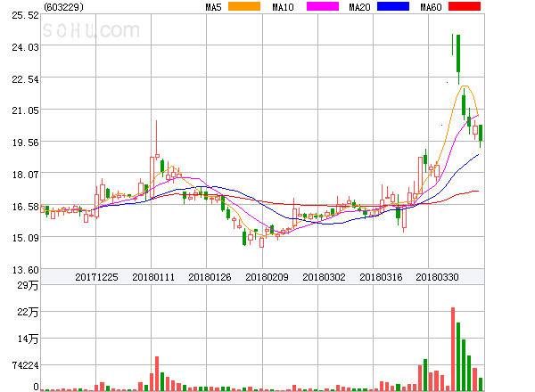Viewport: 535px width, 392px height.
Task: Click price axis label 16.58
Action: pyautogui.click(x=25, y=207)
